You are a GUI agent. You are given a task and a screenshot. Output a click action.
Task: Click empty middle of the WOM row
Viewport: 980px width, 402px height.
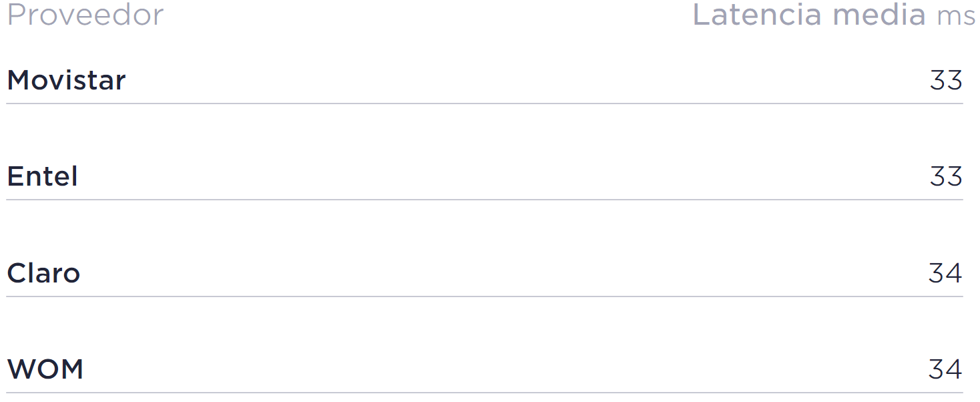(x=485, y=369)
